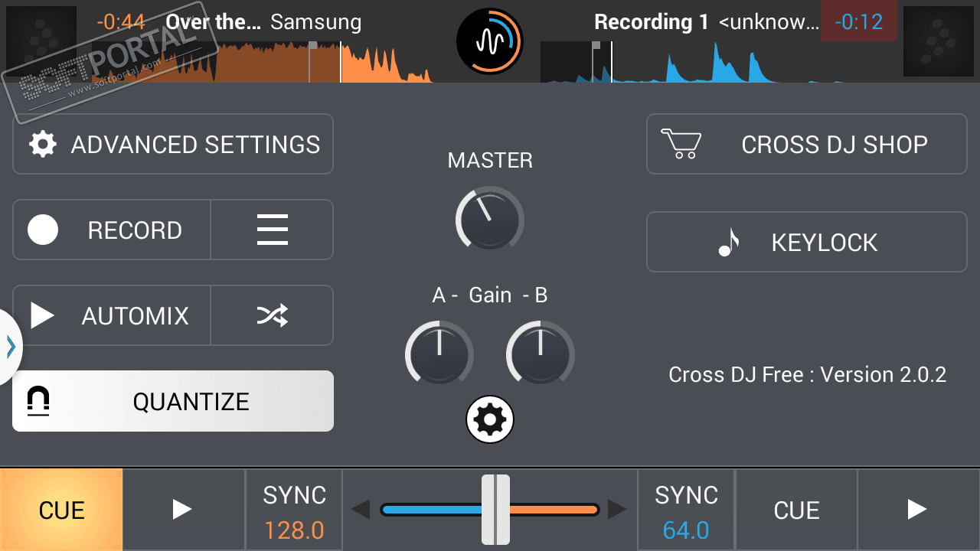This screenshot has height=551, width=980.
Task: Hit the CUE button on deck B
Action: pos(796,510)
